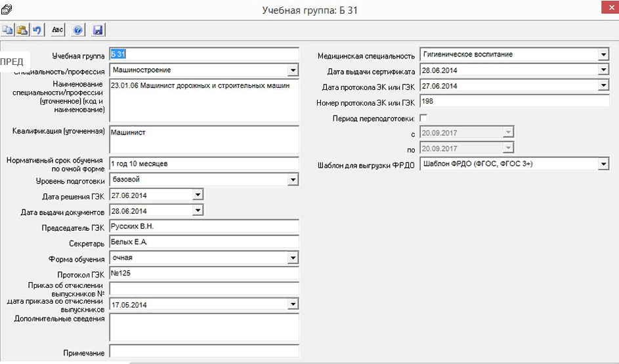Screen dimensions: 619x364
Task: Click the Номер протокола ЭК или ГЭК field
Action: [514, 102]
